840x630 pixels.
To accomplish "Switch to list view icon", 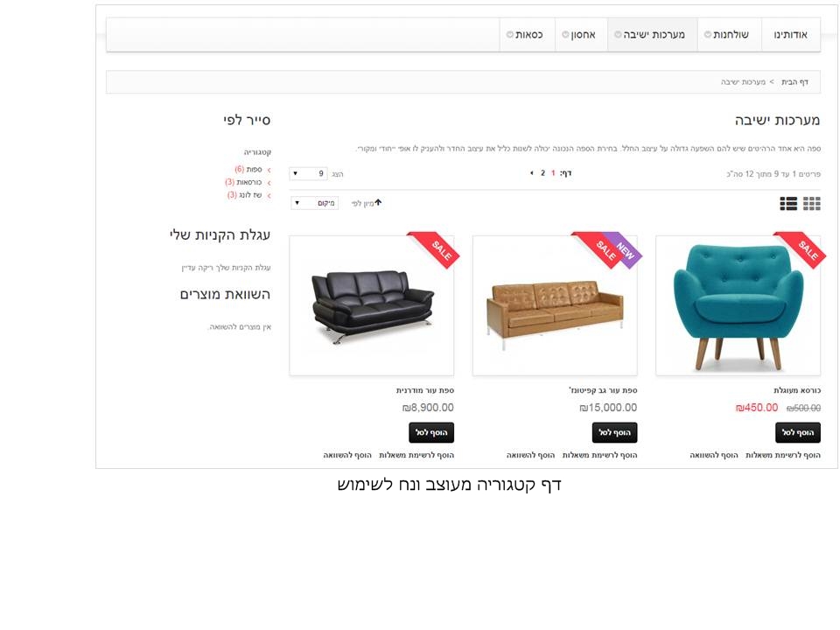I will coord(788,204).
